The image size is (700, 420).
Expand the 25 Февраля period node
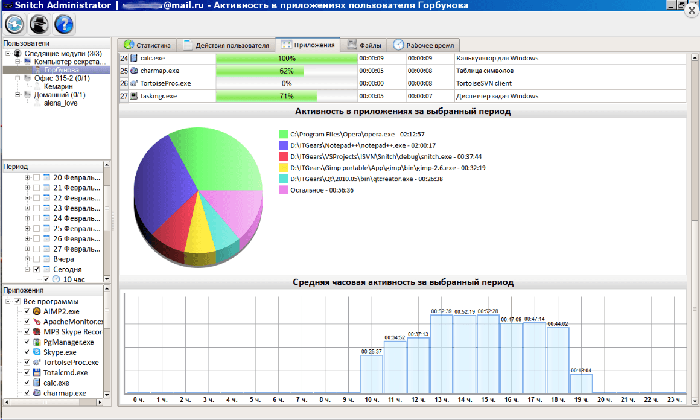tap(27, 229)
